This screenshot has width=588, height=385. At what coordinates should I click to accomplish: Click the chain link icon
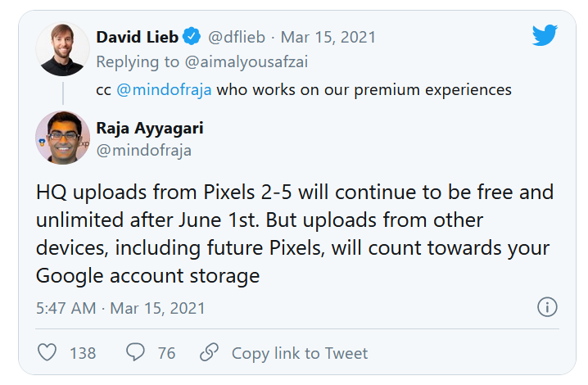point(209,352)
